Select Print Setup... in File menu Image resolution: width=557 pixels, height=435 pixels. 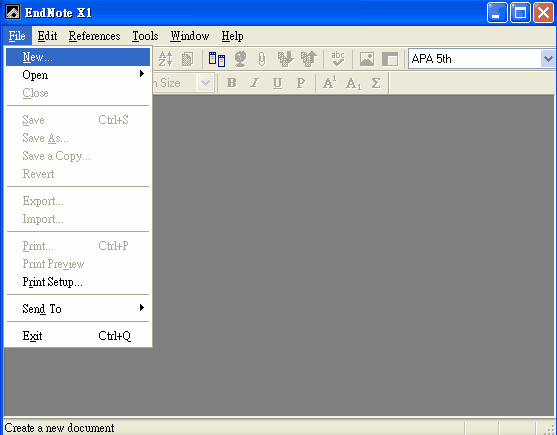[x=78, y=282]
